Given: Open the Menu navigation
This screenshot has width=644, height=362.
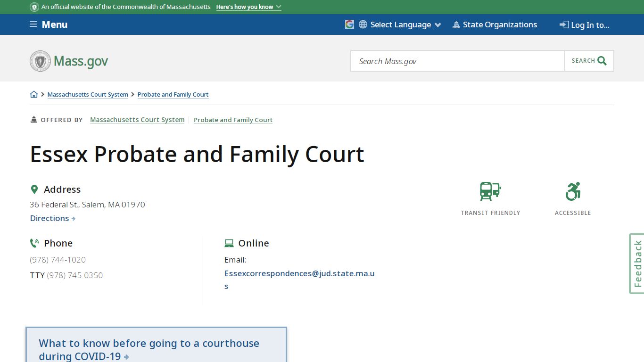Looking at the screenshot, I should click(x=49, y=25).
